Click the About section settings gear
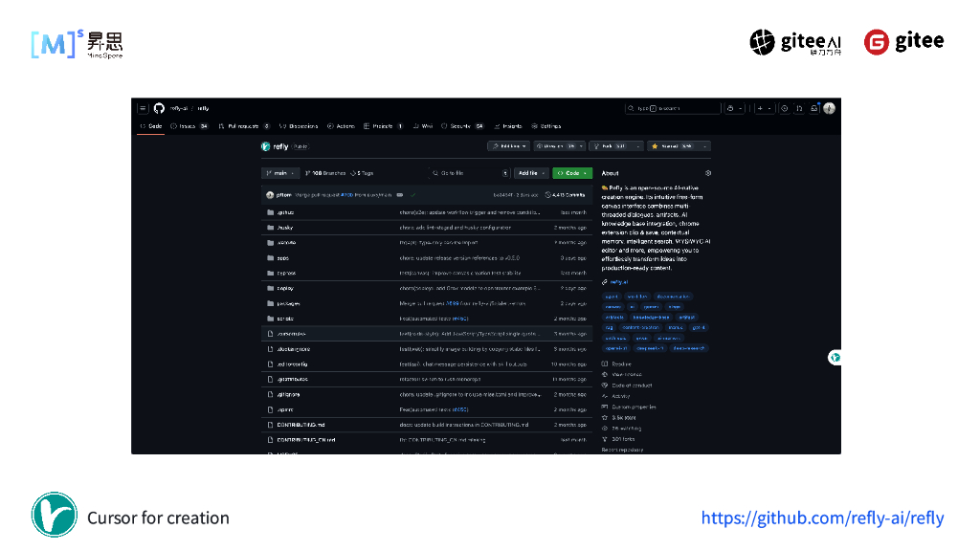Image resolution: width=980 pixels, height=551 pixels. point(708,173)
